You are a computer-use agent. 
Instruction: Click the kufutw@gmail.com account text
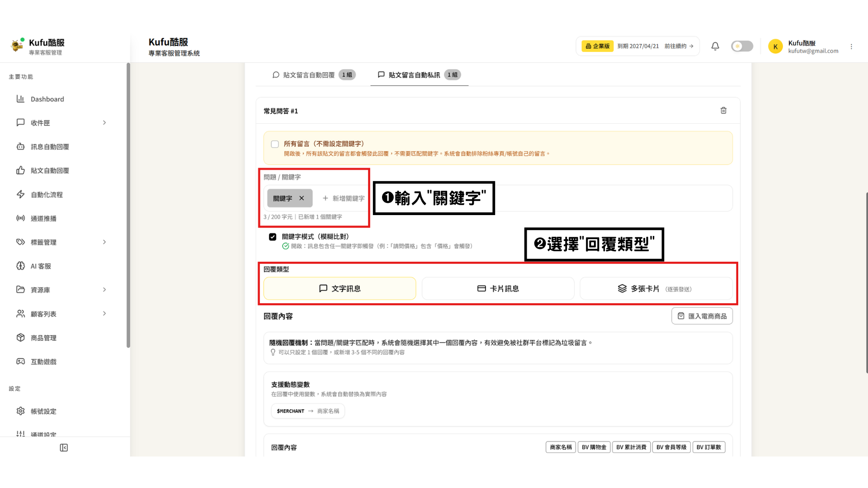coord(813,51)
